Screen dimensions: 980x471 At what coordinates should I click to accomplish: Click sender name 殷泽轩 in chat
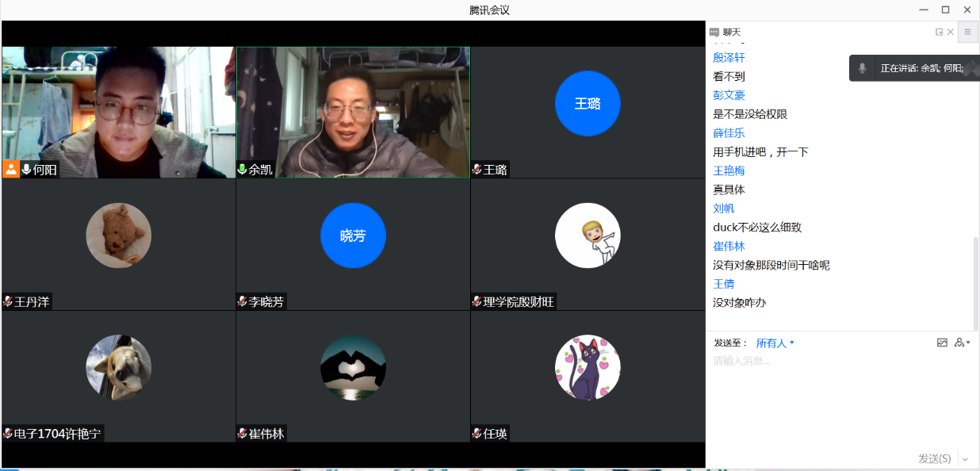(729, 58)
